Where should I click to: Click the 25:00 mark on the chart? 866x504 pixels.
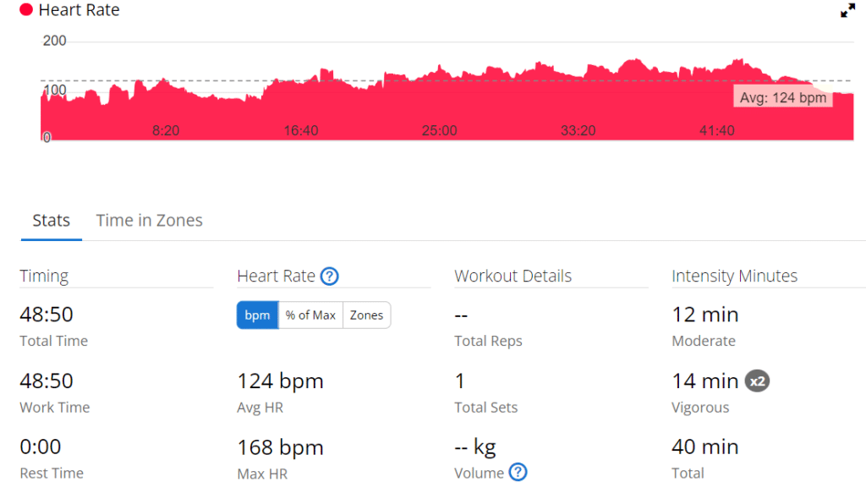tap(439, 131)
